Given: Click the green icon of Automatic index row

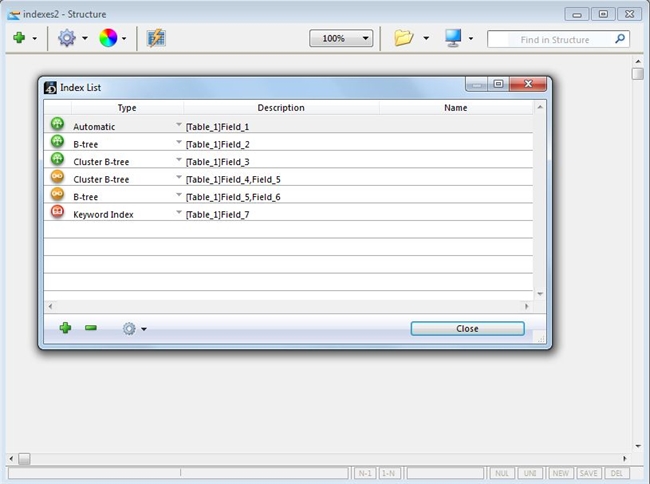Looking at the screenshot, I should pos(57,123).
